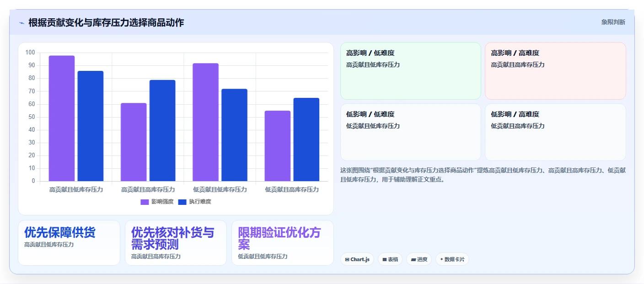
Task: Open the 低影响 / 高难度 quadrant card
Action: (x=555, y=132)
